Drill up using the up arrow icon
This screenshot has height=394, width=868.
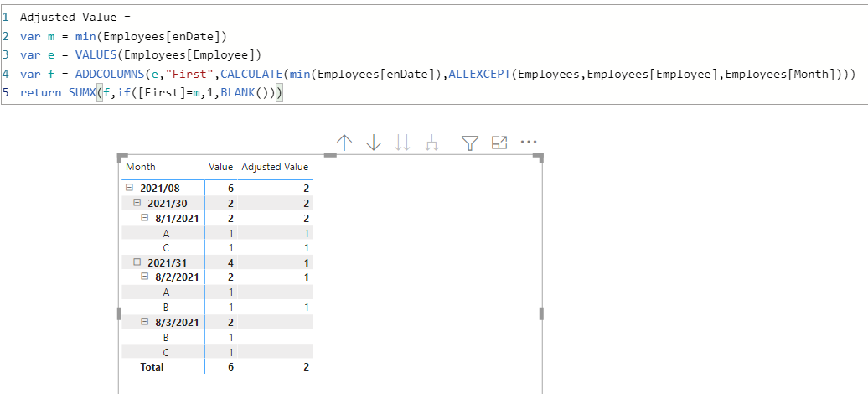[x=344, y=143]
